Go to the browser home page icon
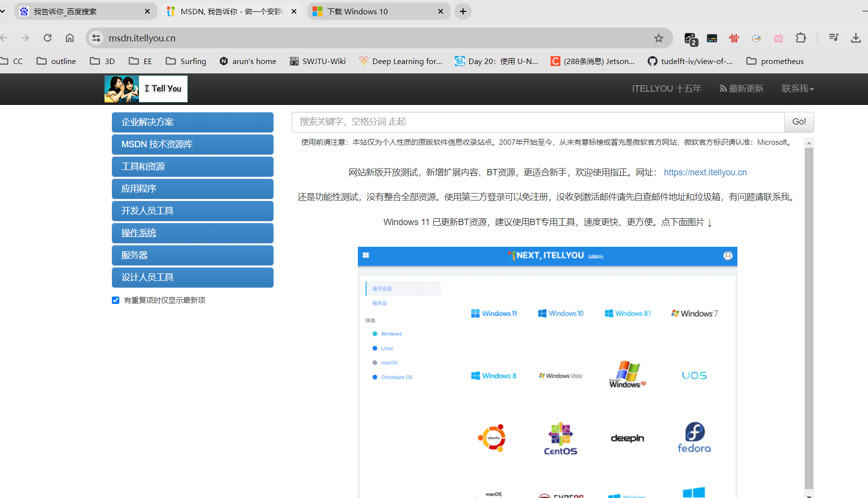 tap(70, 38)
